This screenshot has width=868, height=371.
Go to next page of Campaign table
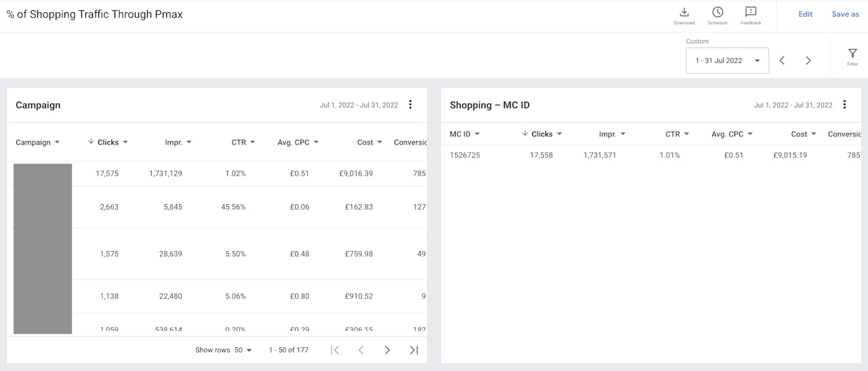point(387,350)
